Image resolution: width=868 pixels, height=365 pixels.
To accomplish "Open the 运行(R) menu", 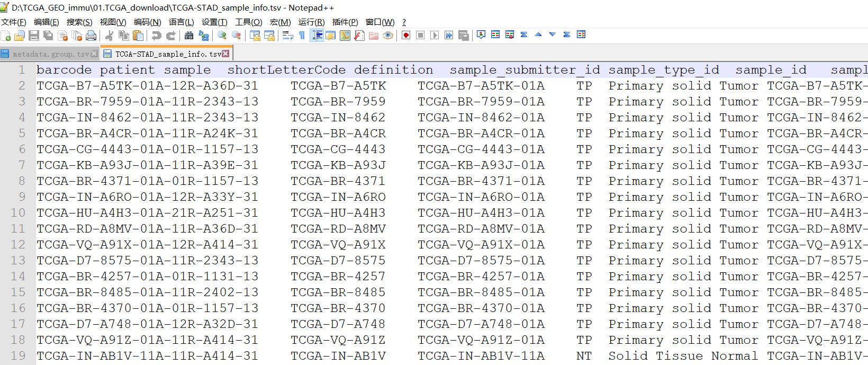I will [x=312, y=22].
